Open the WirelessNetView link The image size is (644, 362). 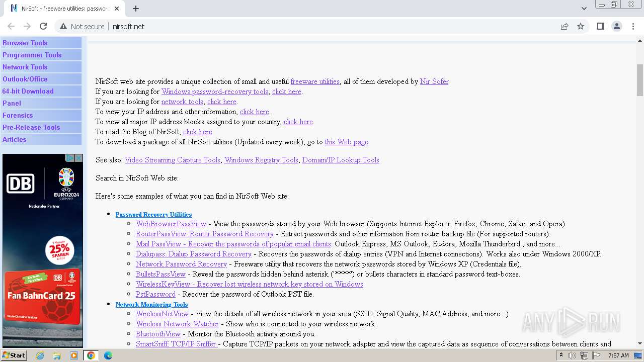162,314
